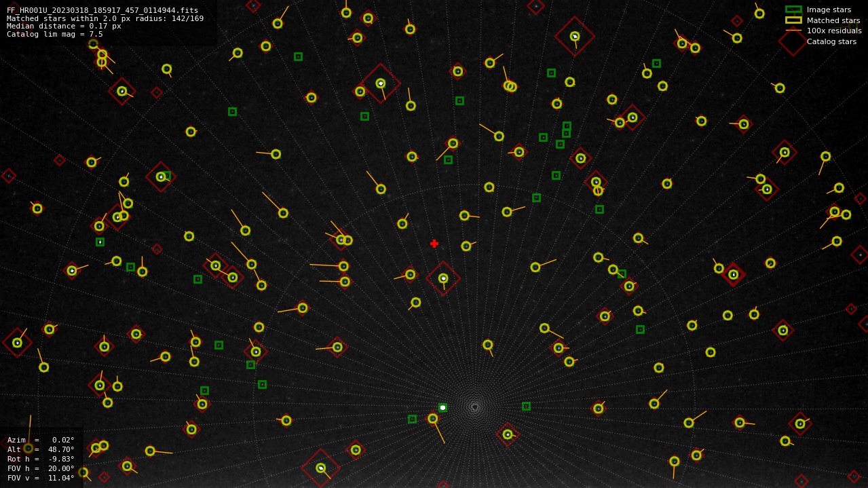Click the 'Image stars' legend label

click(x=829, y=10)
